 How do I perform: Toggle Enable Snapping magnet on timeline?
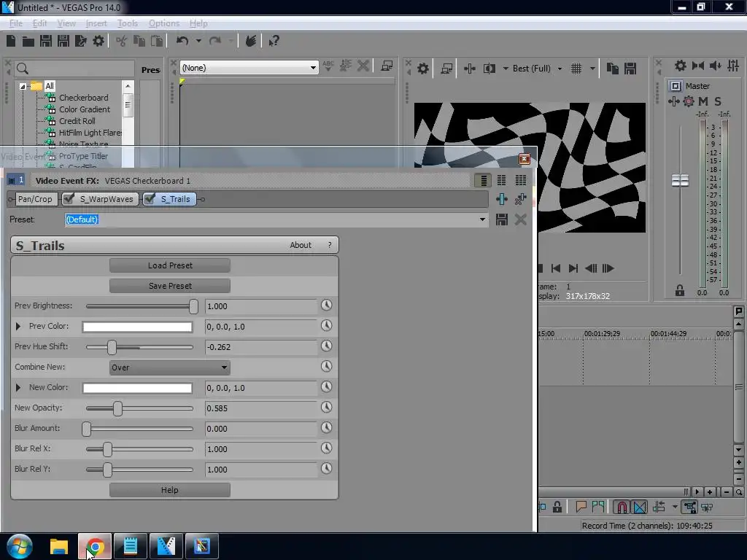(622, 507)
